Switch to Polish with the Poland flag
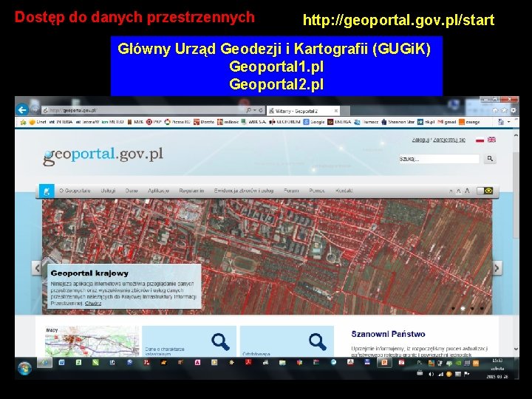This screenshot has height=399, width=532. [480, 140]
